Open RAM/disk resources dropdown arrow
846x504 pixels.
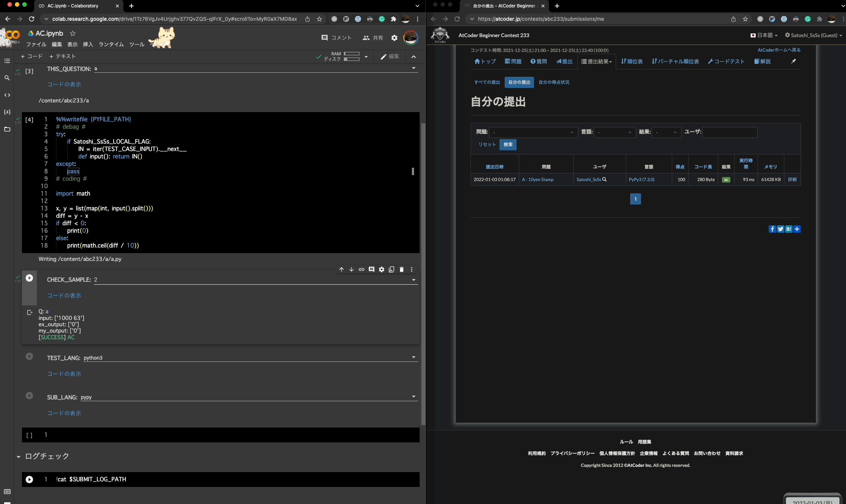[x=366, y=57]
